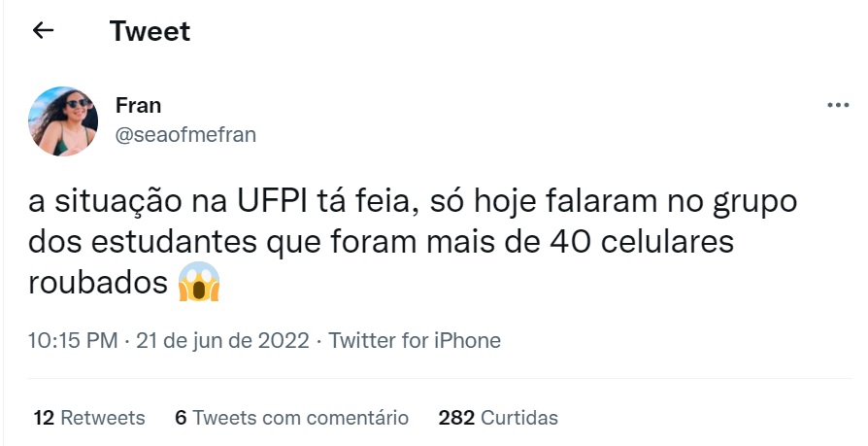
Task: Click the date 21 de jun de 2022
Action: click(x=220, y=341)
